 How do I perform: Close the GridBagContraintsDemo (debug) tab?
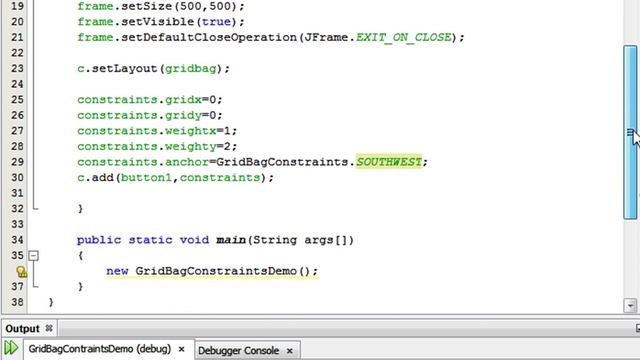[182, 349]
